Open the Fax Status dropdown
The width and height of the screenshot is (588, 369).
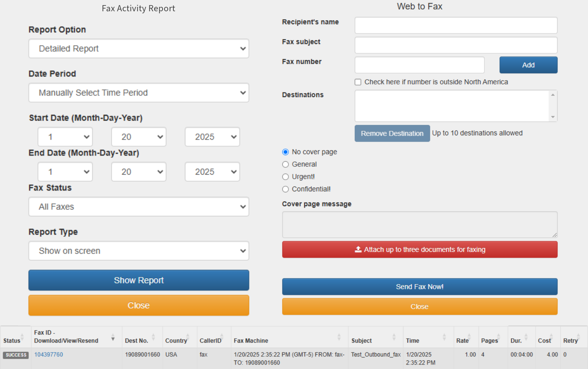(x=138, y=207)
